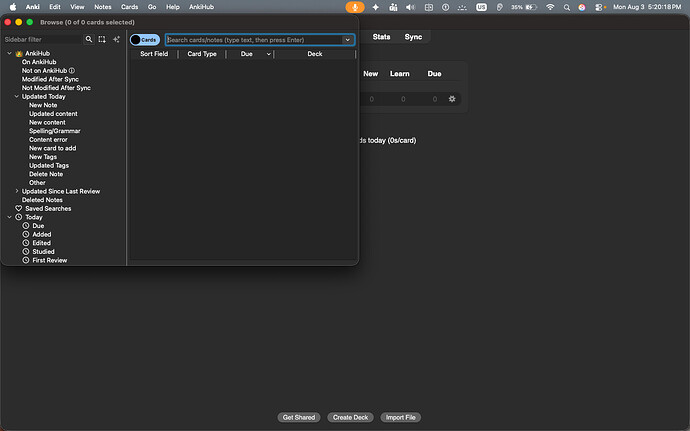This screenshot has height=431, width=690.
Task: Select Delete Note in sidebar
Action: (46, 174)
